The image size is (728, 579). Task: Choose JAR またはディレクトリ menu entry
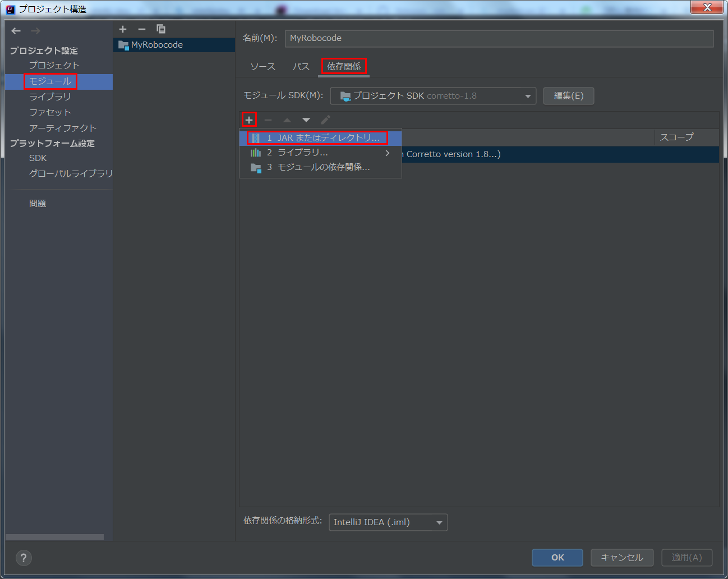(320, 137)
